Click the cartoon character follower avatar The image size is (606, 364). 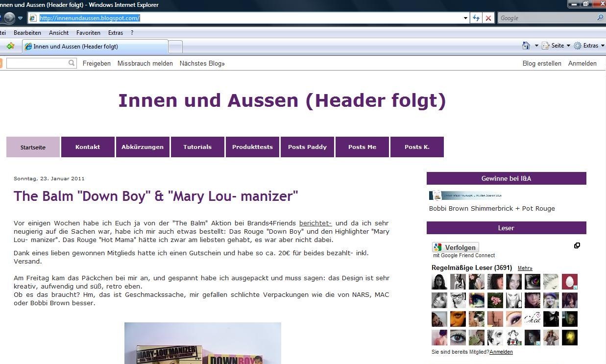514,338
